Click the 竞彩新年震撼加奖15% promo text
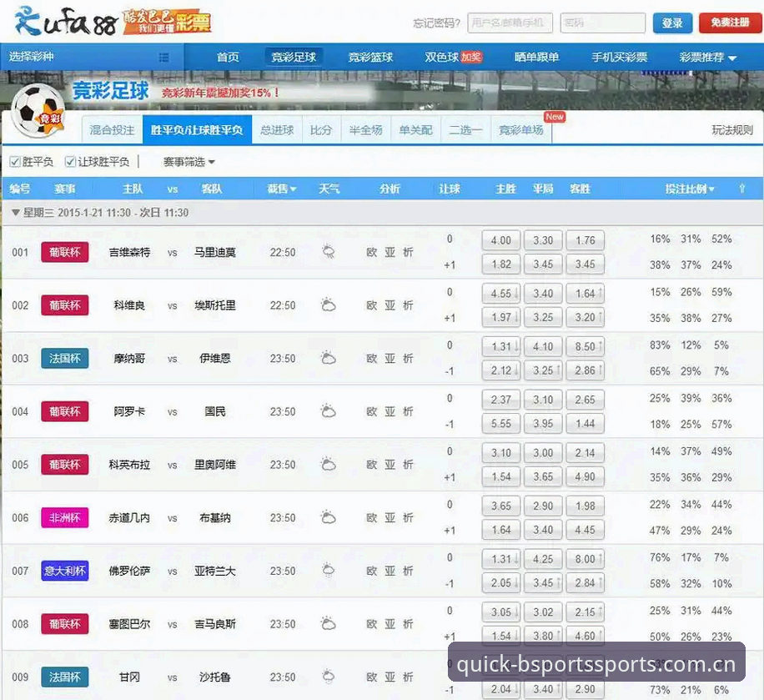 (221, 93)
